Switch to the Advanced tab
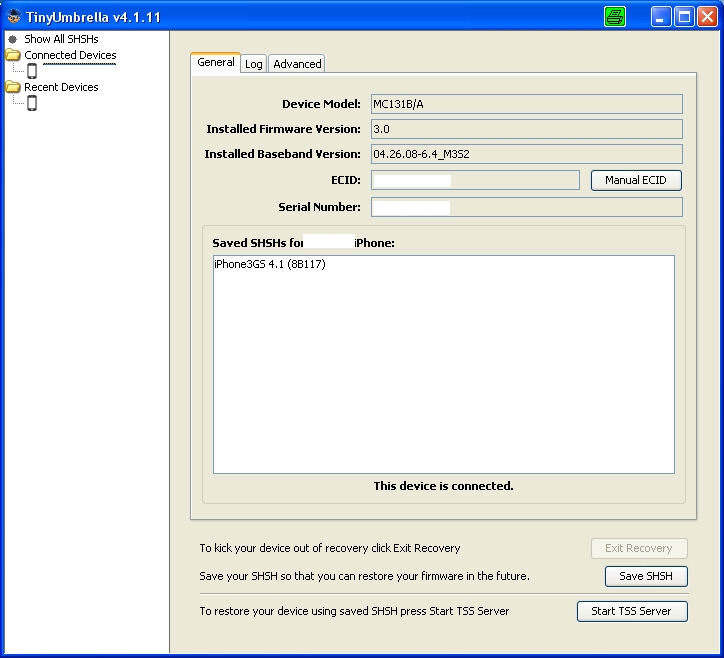 (297, 64)
